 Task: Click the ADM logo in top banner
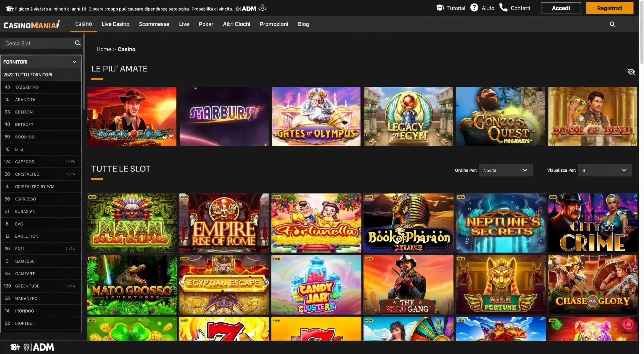click(249, 9)
